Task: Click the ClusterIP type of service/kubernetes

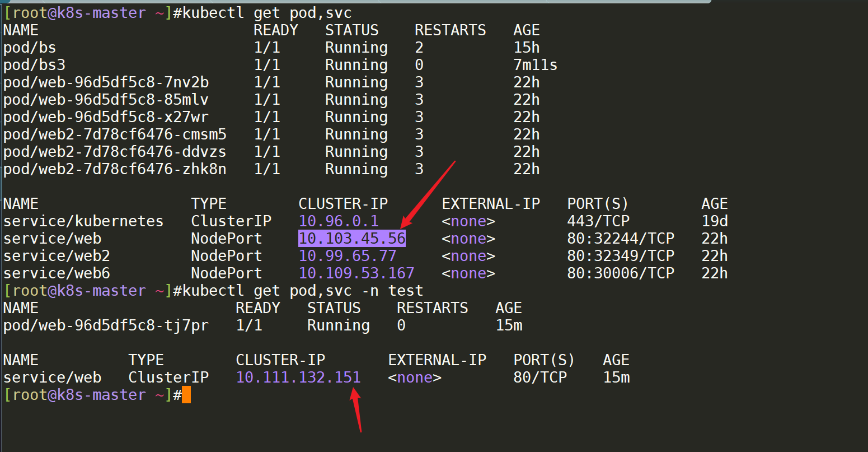Action: pos(231,221)
